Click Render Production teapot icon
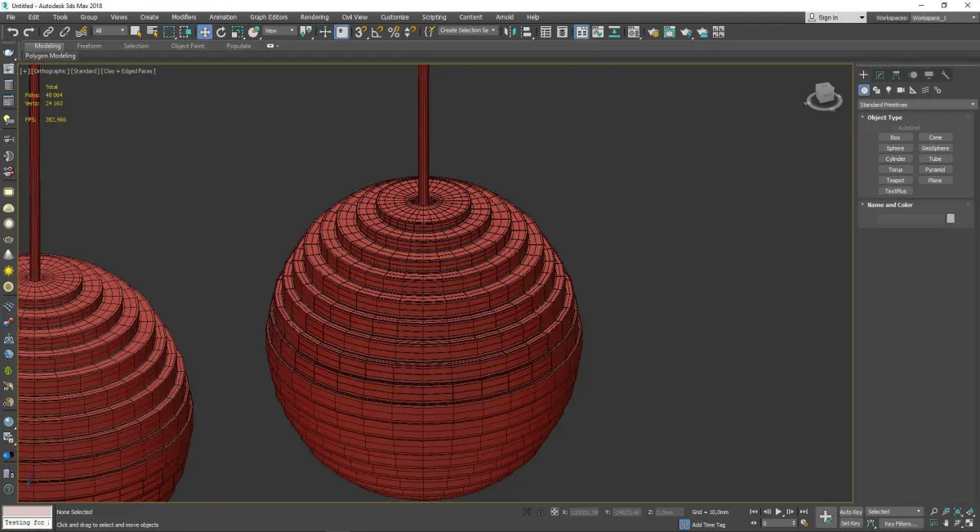This screenshot has height=532, width=980. click(x=687, y=32)
